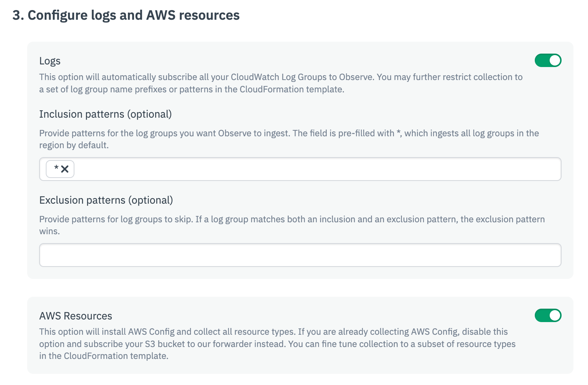Image resolution: width=588 pixels, height=385 pixels.
Task: Click the Exclusion patterns (optional) label
Action: pos(106,200)
